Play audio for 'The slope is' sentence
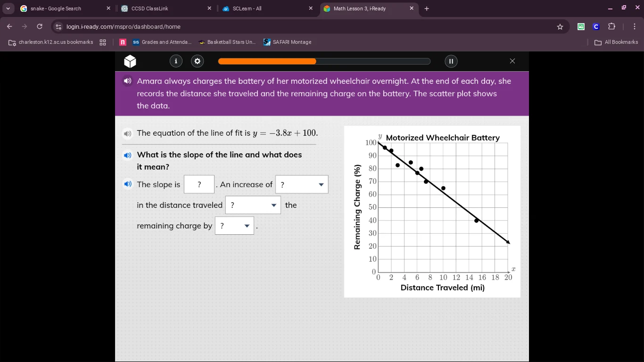Image resolution: width=644 pixels, height=362 pixels. [x=127, y=184]
